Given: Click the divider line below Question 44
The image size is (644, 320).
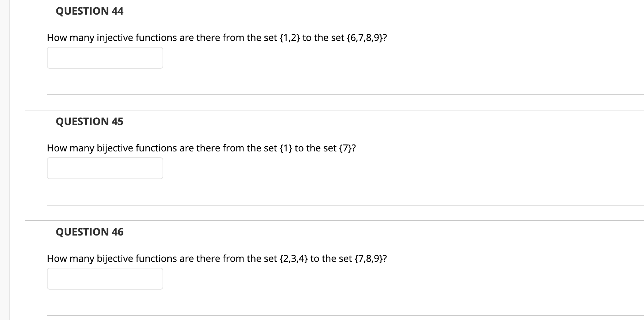Looking at the screenshot, I should (330, 95).
